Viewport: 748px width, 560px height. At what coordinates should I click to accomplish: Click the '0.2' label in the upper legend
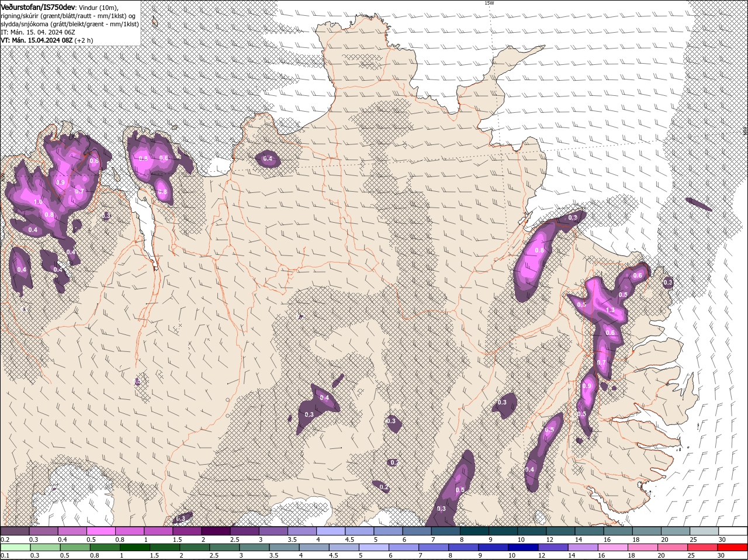[5, 539]
